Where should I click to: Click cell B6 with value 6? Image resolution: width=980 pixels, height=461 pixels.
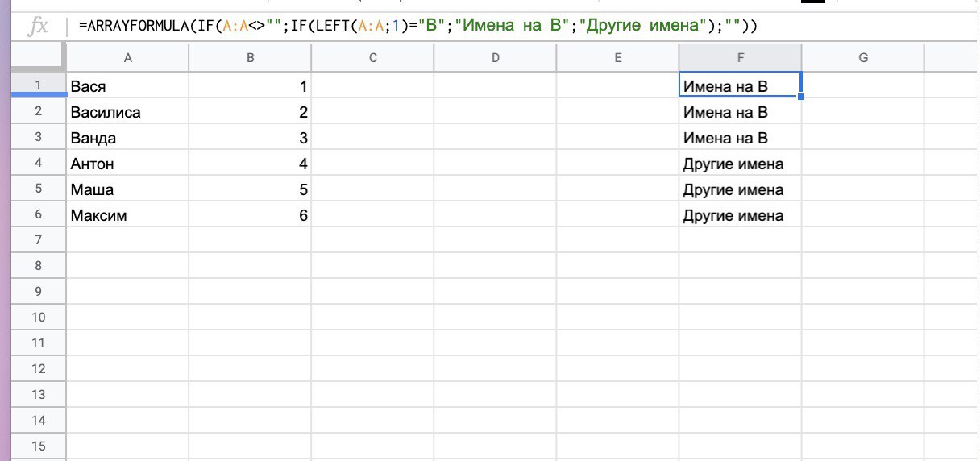250,214
